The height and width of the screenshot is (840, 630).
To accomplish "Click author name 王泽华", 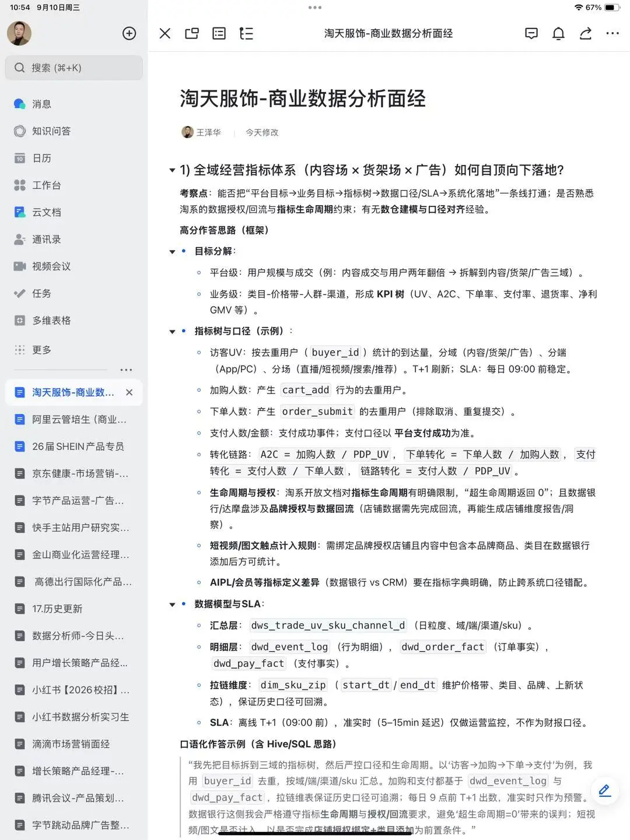I will (208, 132).
